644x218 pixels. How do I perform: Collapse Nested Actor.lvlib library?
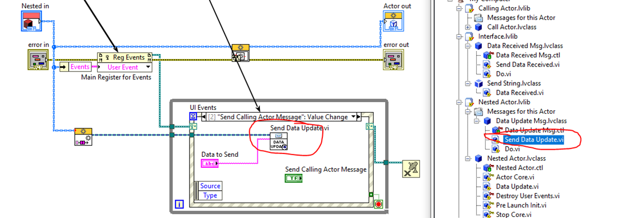459,102
